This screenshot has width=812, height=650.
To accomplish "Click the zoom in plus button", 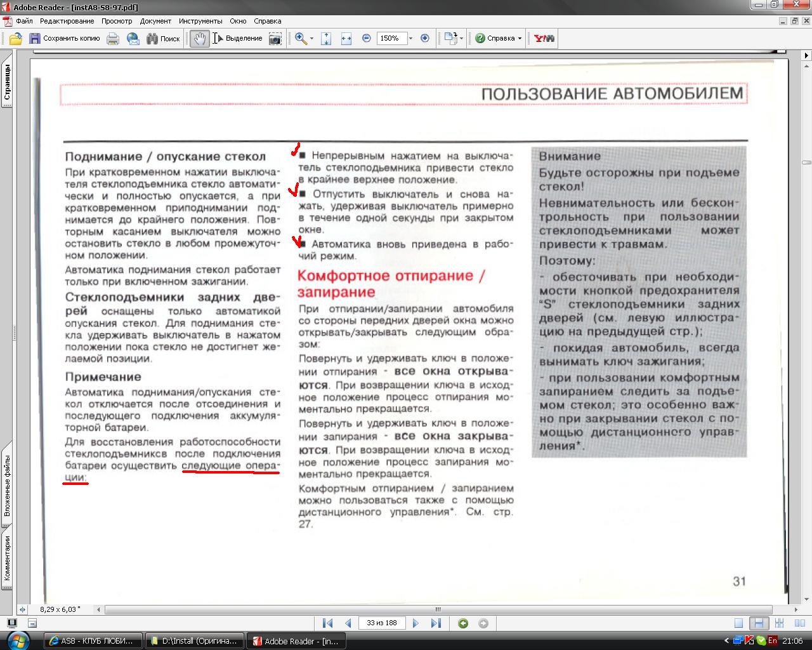I will tap(425, 39).
